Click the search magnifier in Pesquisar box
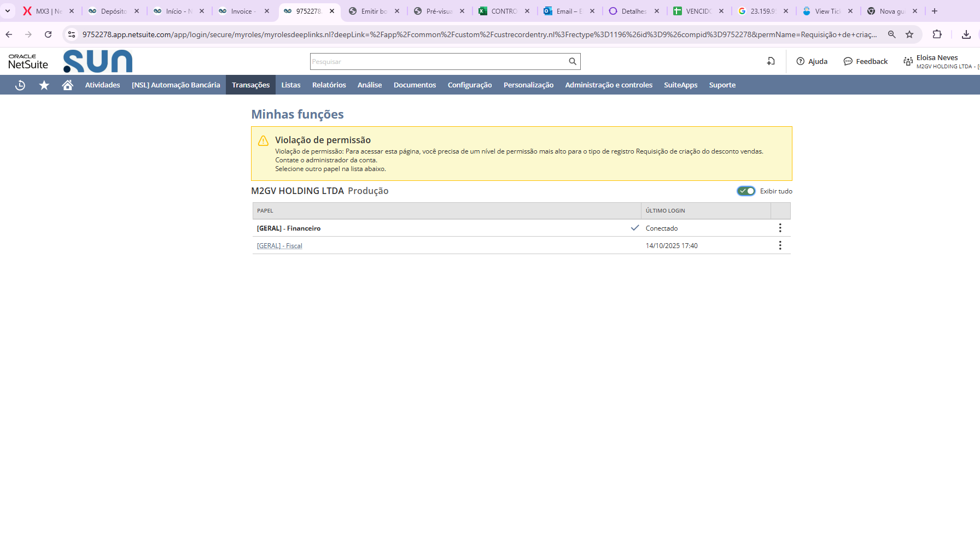This screenshot has width=980, height=535. [572, 62]
